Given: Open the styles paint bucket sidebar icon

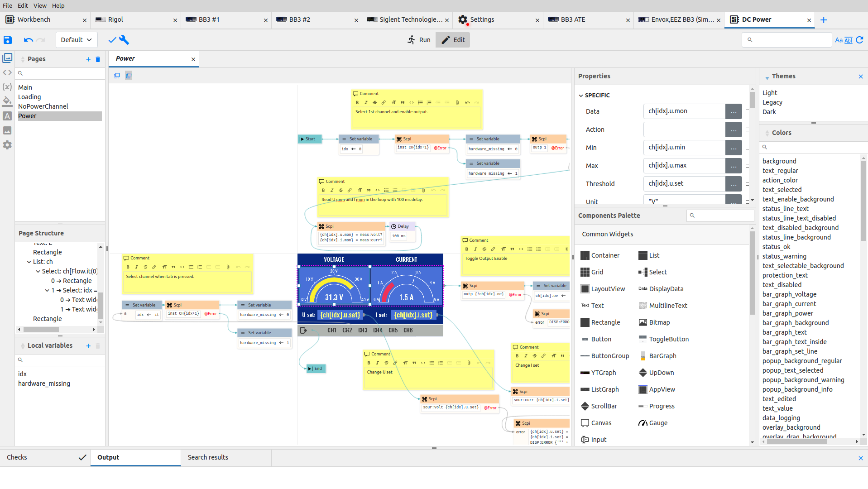Looking at the screenshot, I should [7, 101].
